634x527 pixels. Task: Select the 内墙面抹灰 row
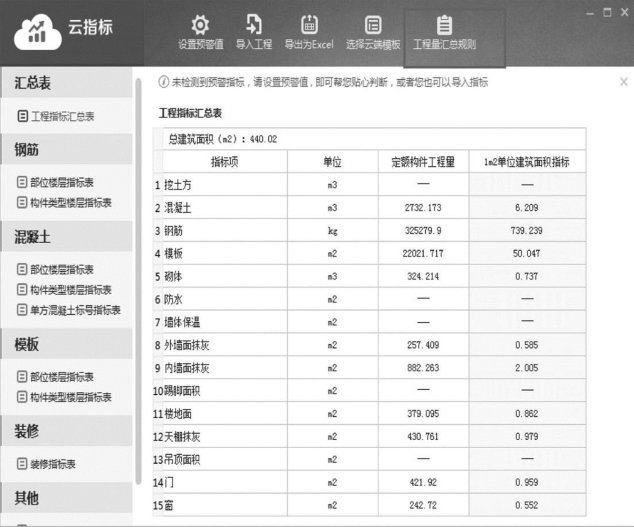point(369,368)
